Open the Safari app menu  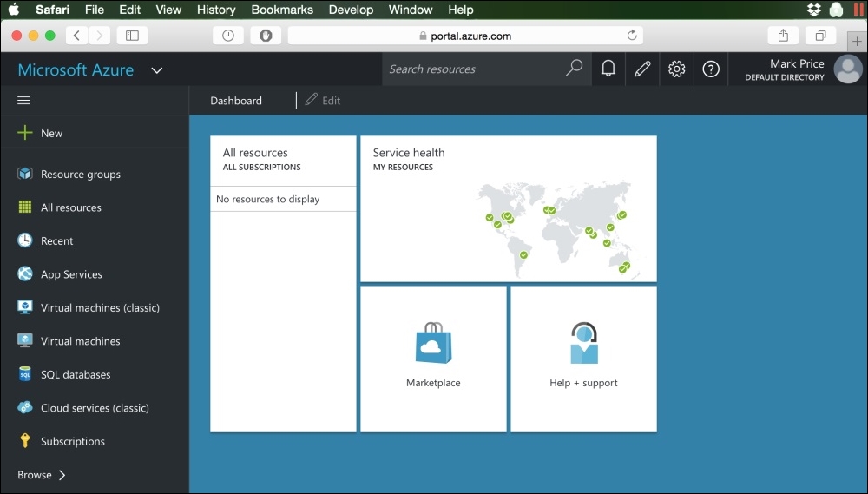tap(53, 10)
